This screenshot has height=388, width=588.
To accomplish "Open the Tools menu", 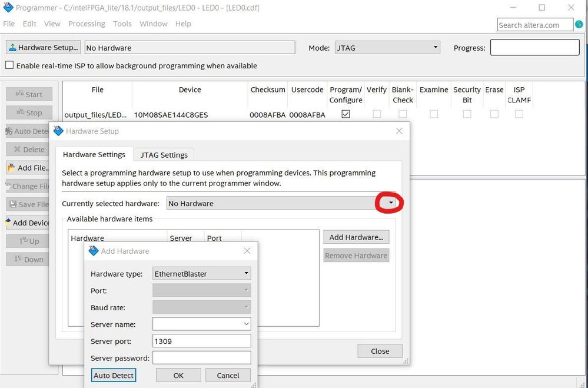I will [122, 24].
